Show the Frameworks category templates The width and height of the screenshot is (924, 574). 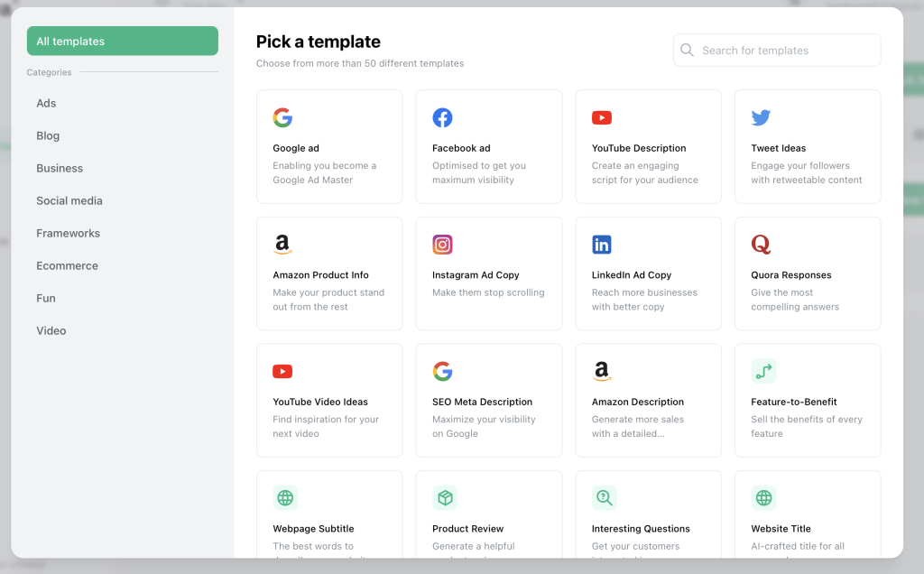tap(68, 233)
